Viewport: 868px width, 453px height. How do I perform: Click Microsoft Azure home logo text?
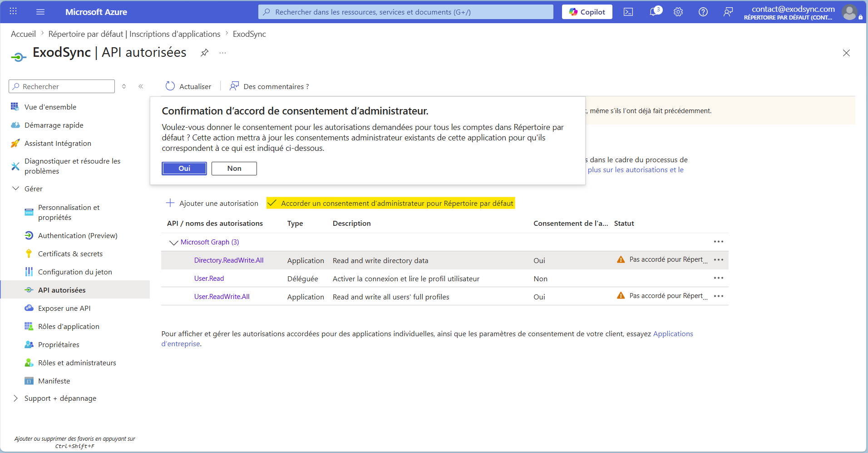tap(96, 12)
